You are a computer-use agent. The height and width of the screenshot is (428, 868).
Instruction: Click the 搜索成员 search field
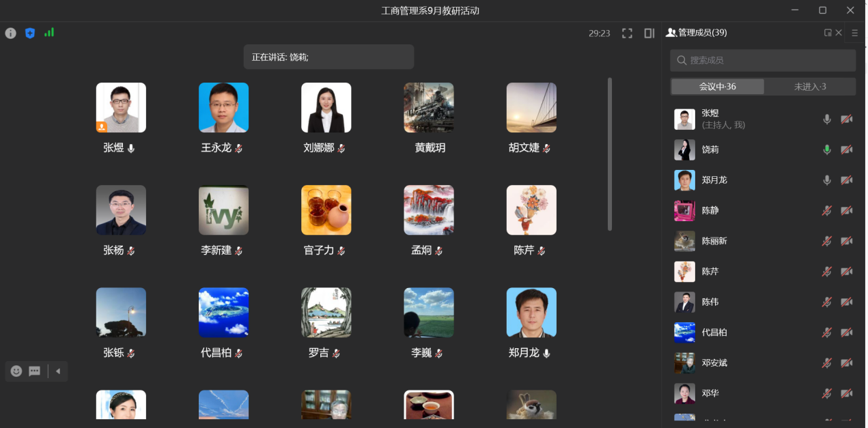[x=762, y=60]
